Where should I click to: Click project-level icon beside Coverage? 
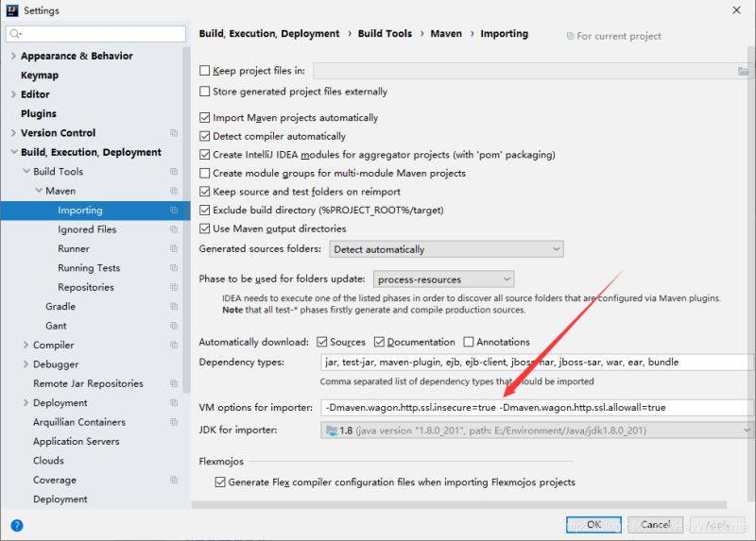tap(174, 480)
